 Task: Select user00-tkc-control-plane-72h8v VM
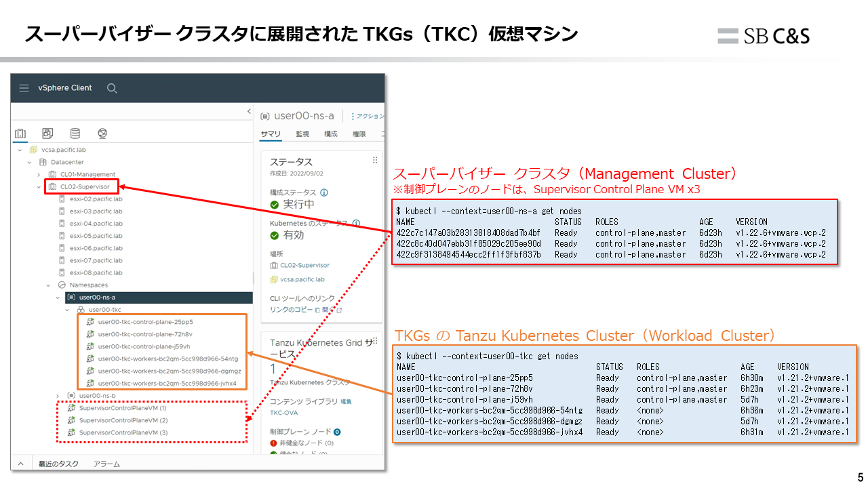coord(145,334)
